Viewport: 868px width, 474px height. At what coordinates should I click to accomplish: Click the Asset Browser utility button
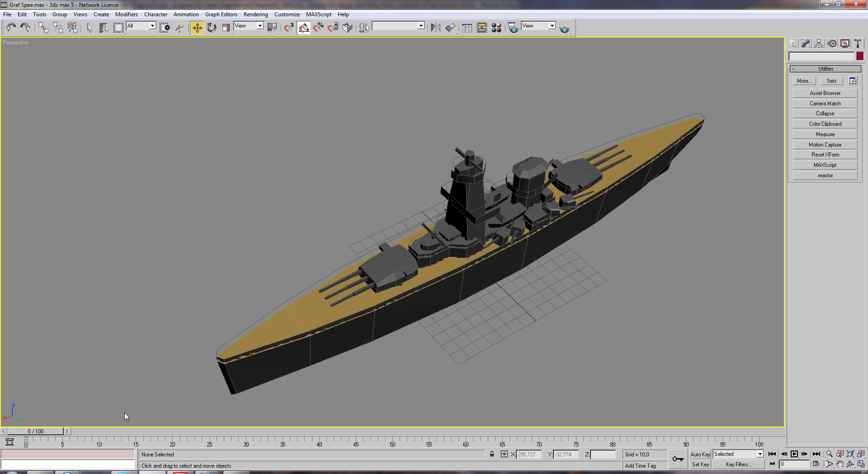[825, 93]
